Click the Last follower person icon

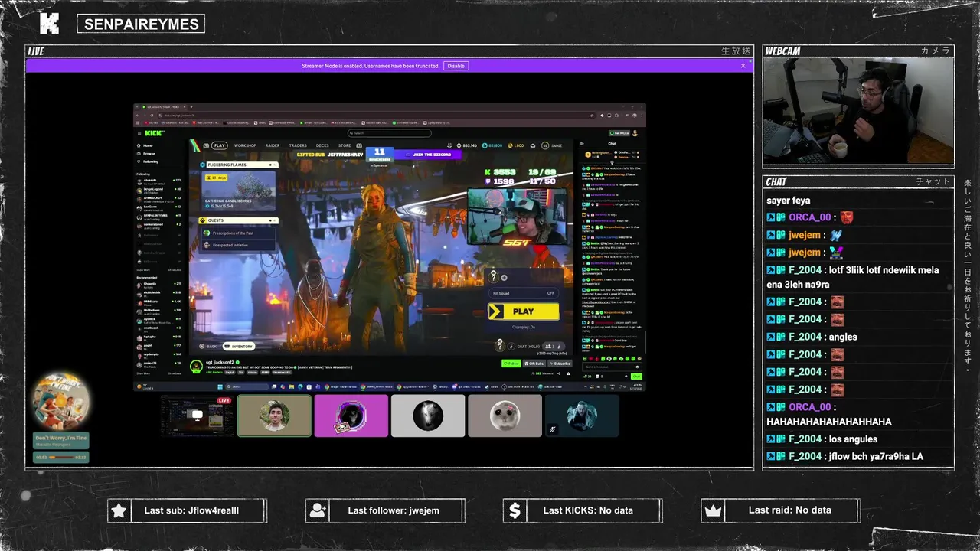coord(317,510)
